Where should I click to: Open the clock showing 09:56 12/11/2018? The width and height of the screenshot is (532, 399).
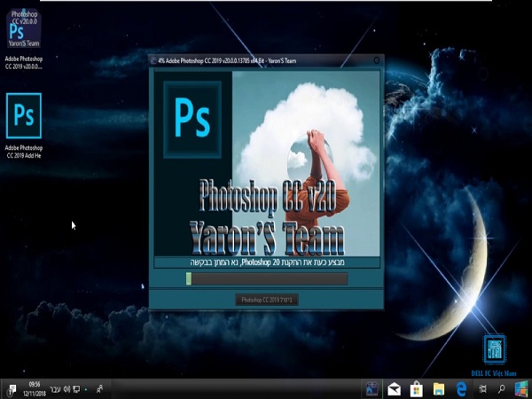pos(35,389)
